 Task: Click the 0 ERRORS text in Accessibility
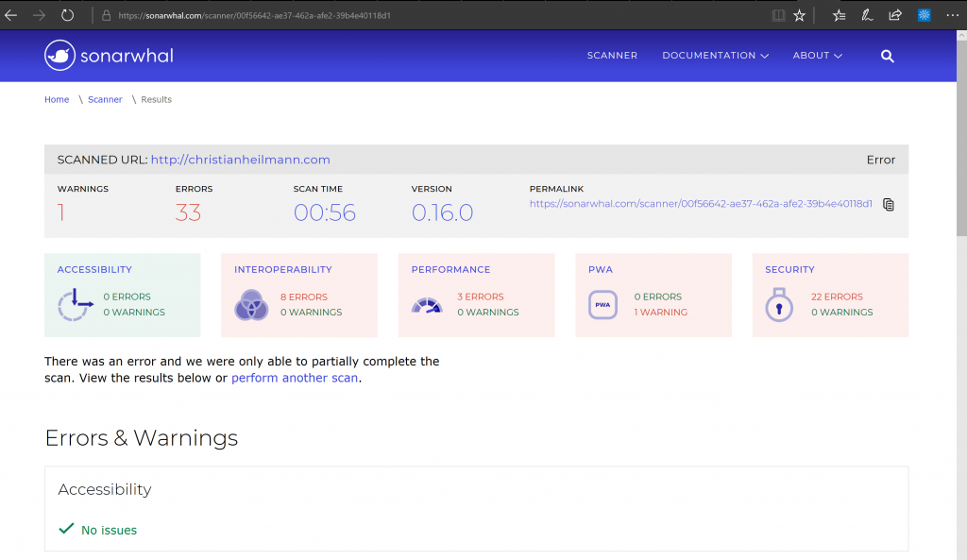(127, 297)
